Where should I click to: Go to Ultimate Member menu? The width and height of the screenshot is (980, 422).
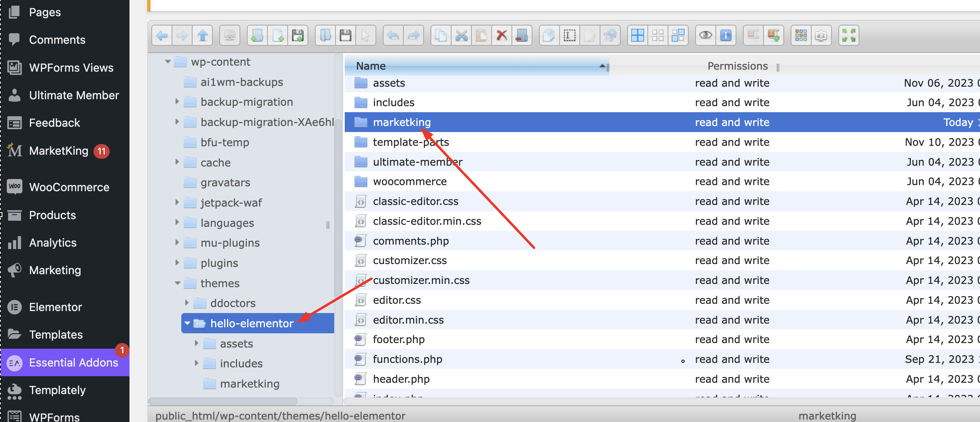(x=65, y=95)
